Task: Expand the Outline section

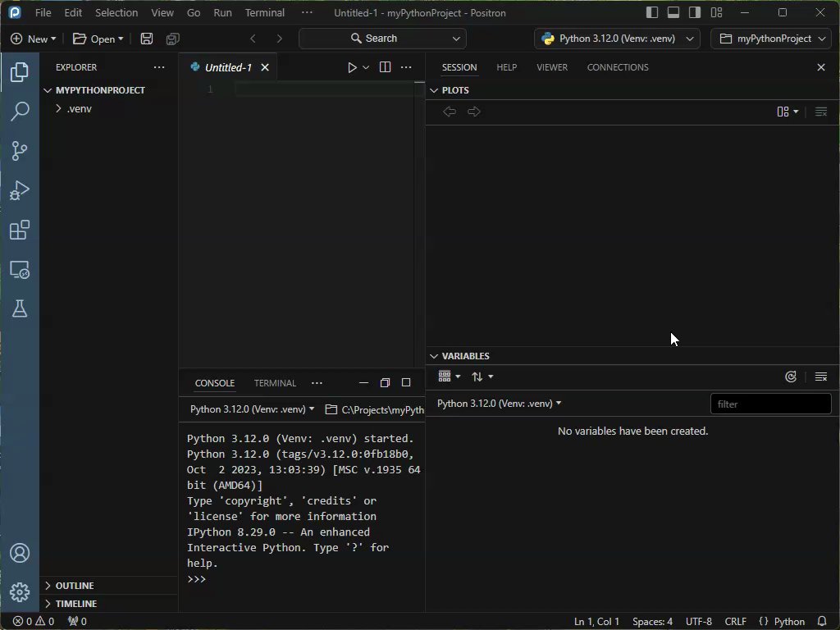Action: (x=74, y=586)
